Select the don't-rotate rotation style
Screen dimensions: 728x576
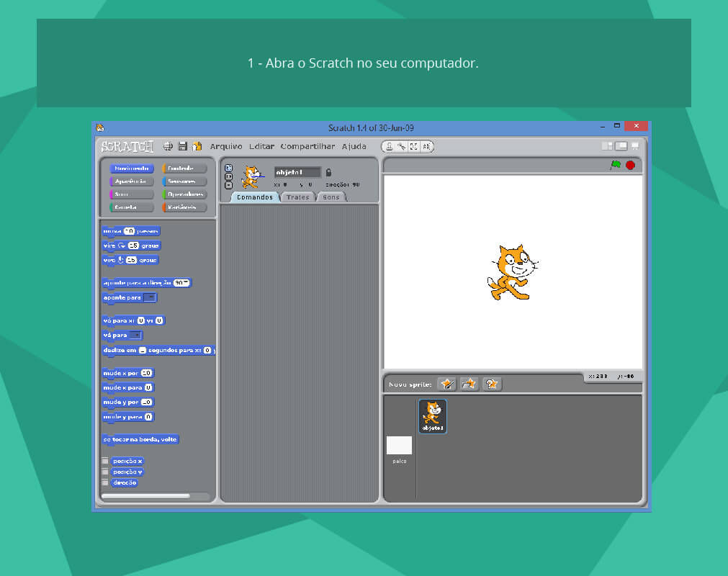[228, 185]
